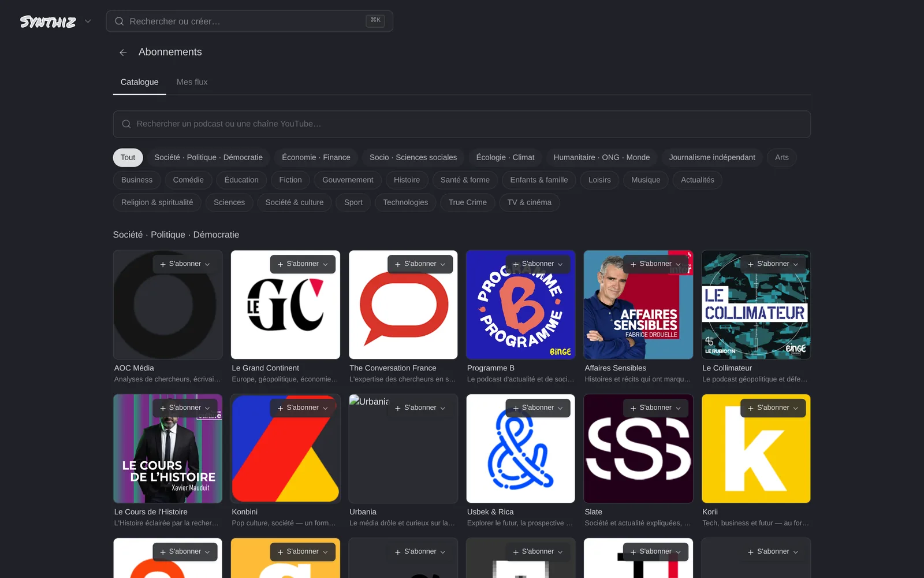This screenshot has height=578, width=924.
Task: Subscribe to Urbania with S'abonner
Action: [x=420, y=408]
